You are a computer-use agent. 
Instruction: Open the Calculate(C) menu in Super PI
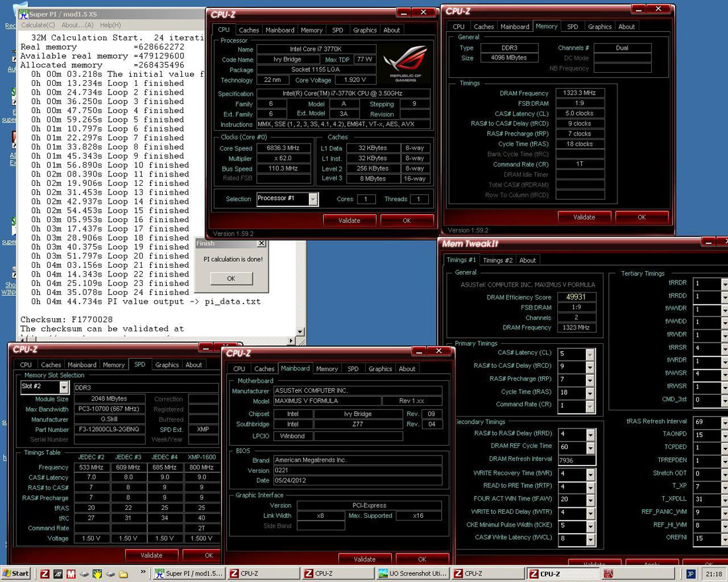point(38,25)
